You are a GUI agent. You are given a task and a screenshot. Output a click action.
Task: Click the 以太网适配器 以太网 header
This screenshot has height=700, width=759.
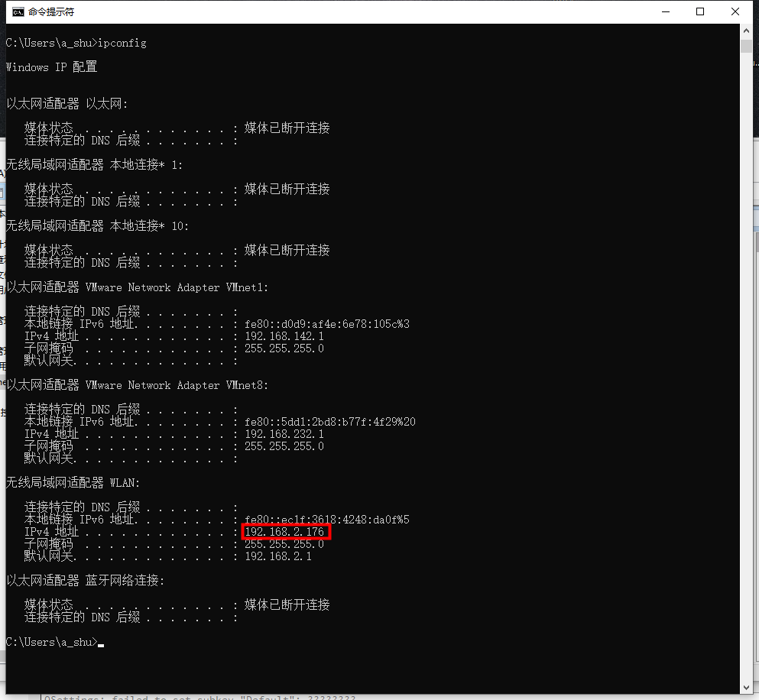tap(66, 104)
